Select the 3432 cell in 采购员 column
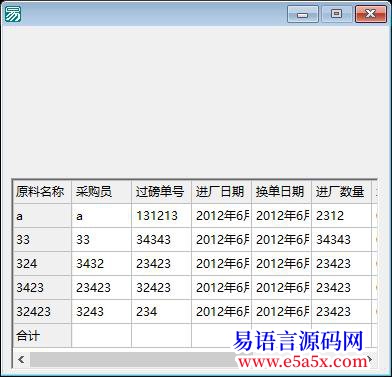 coord(101,264)
